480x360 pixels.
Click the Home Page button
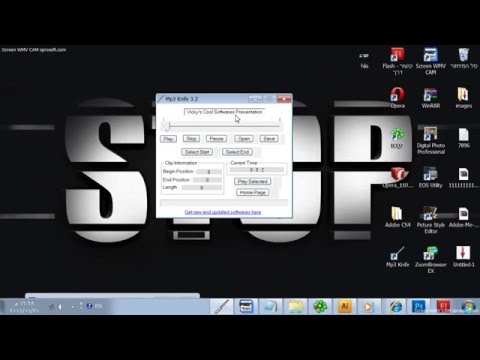[x=252, y=193]
